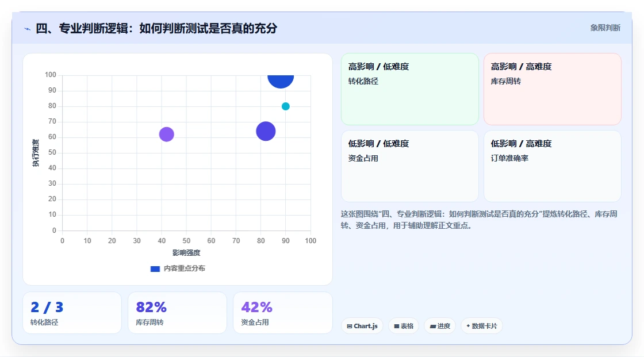Open the 低影响 / 低难度 quadrant card
Image resolution: width=644 pixels, height=357 pixels.
pos(410,166)
